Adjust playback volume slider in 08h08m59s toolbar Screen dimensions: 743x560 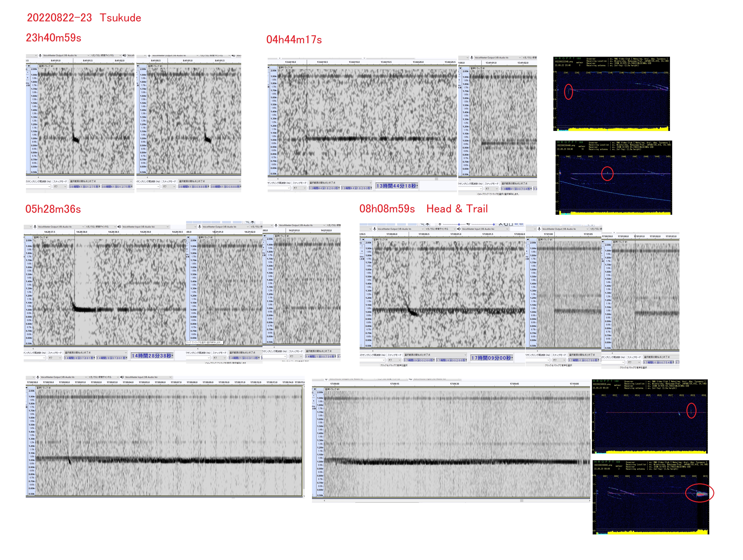(x=494, y=224)
